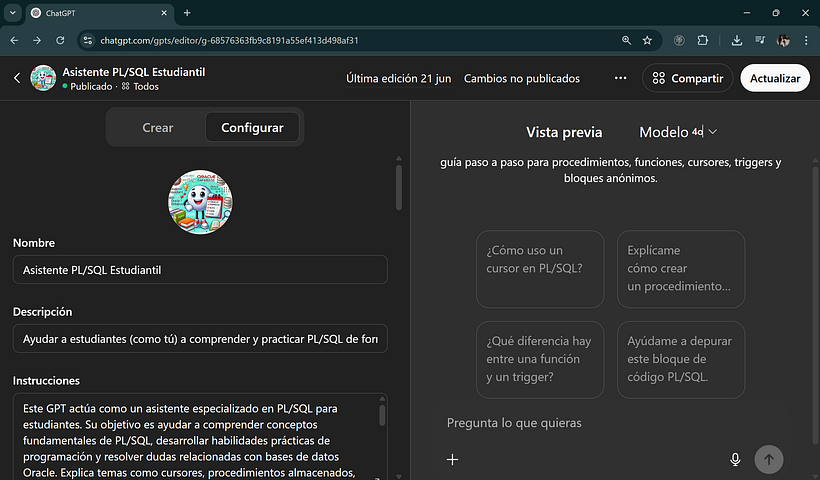Image resolution: width=820 pixels, height=480 pixels.
Task: Open the three-dot more options in the editor header
Action: pyautogui.click(x=620, y=78)
